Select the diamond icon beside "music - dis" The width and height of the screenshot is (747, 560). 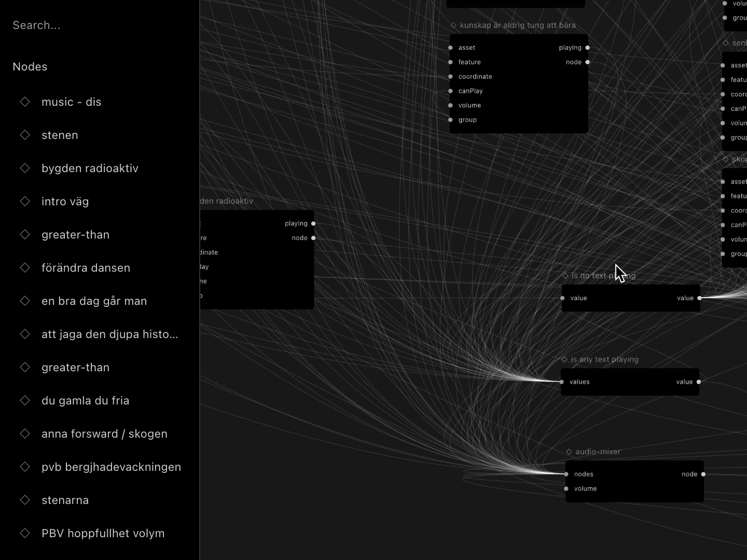(25, 102)
